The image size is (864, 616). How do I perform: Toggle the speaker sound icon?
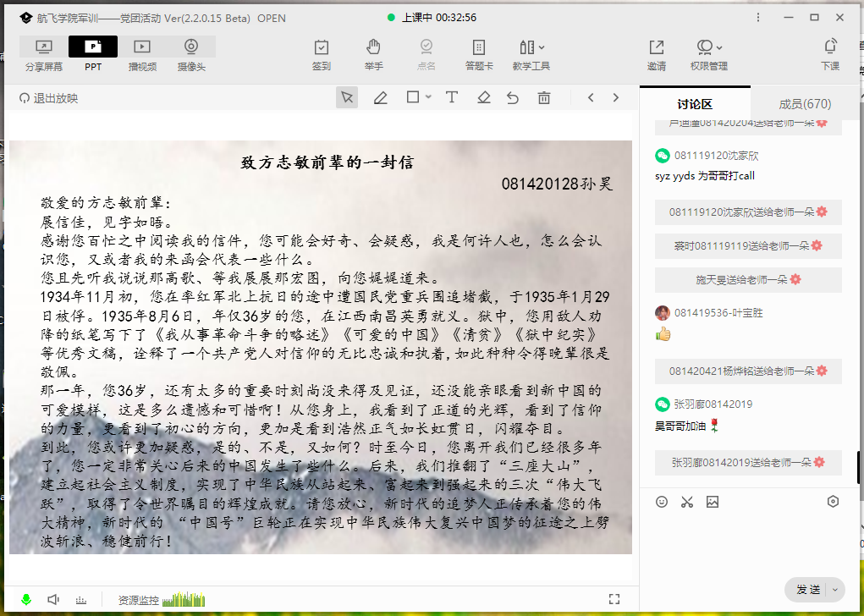pyautogui.click(x=53, y=600)
